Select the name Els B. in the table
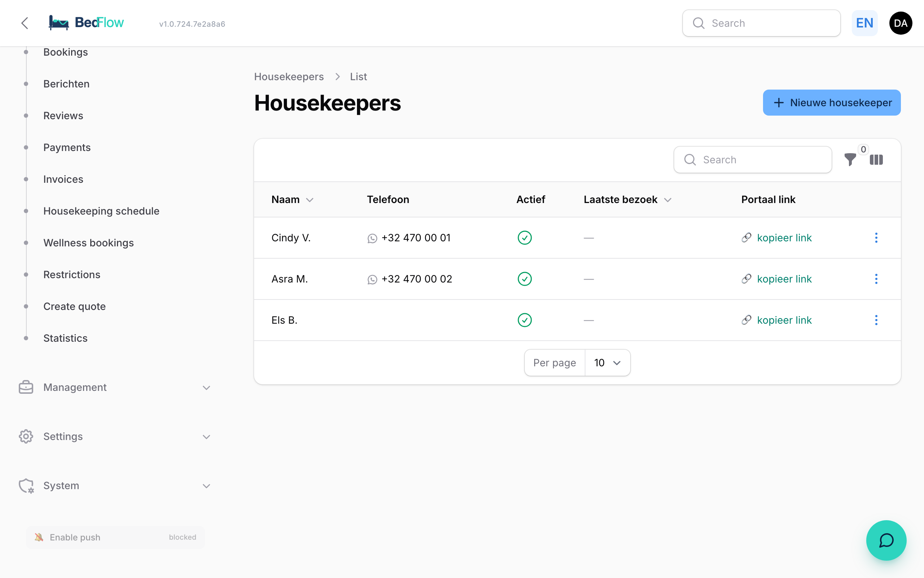The height and width of the screenshot is (578, 924). [284, 320]
